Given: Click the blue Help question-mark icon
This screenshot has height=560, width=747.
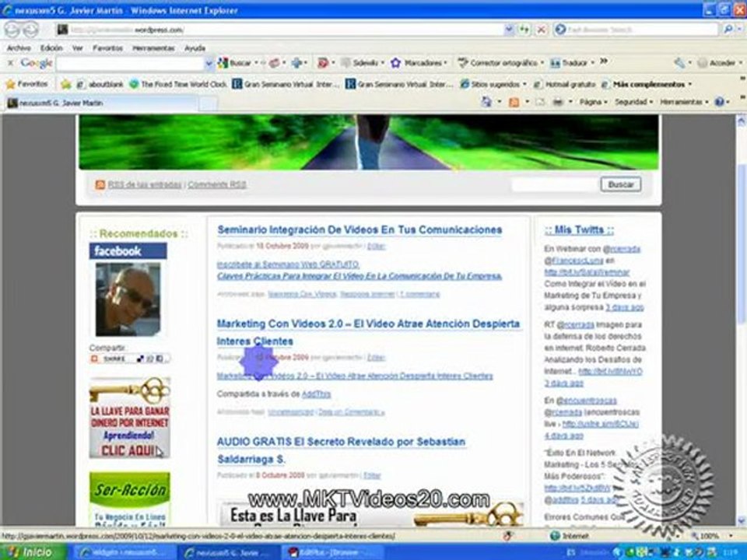Looking at the screenshot, I should coord(719,102).
